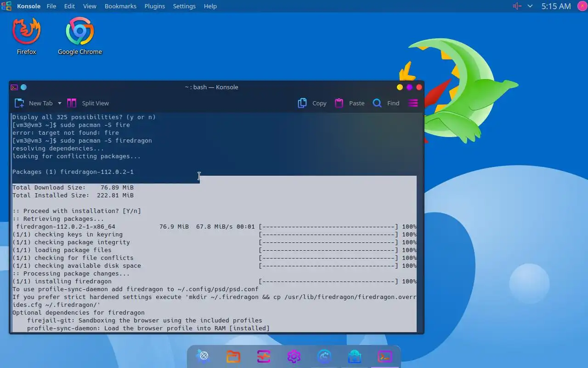Click 'error: target not found: fire' text

tap(66, 132)
